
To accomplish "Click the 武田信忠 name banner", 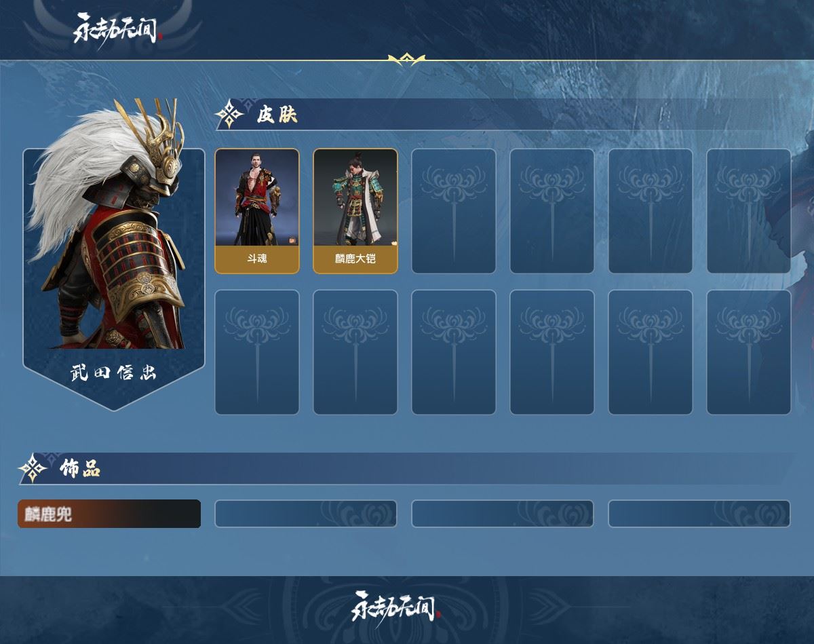I will (x=113, y=373).
